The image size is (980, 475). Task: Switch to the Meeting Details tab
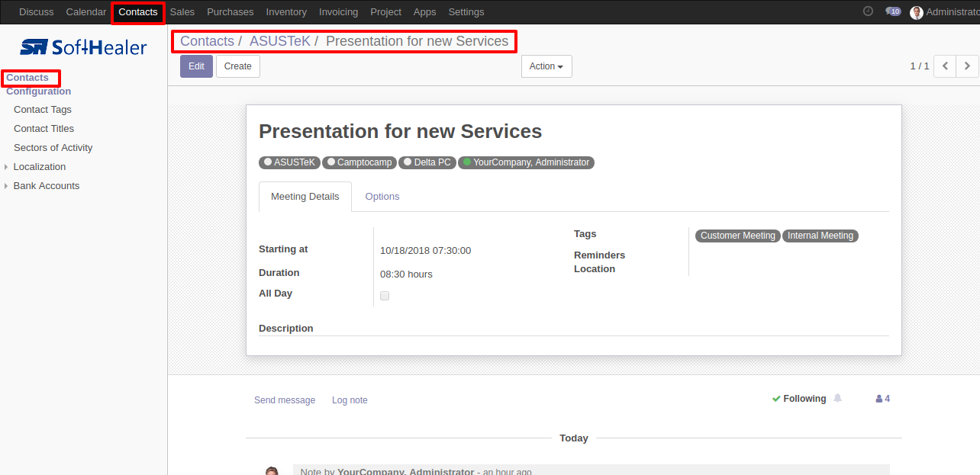(x=305, y=197)
